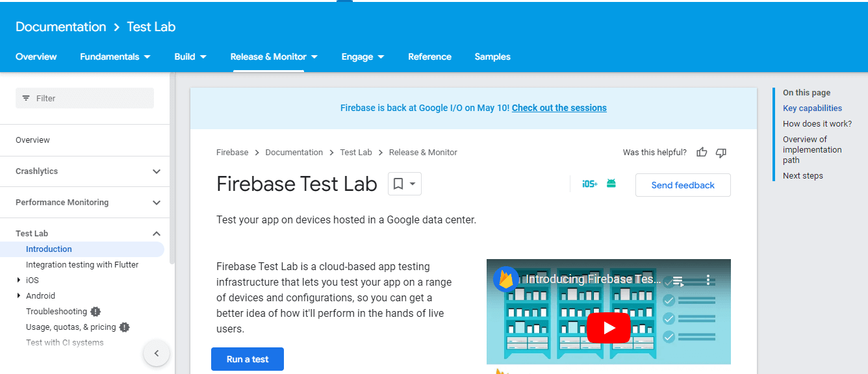
Task: Open the Check out the sessions link
Action: pyautogui.click(x=559, y=107)
